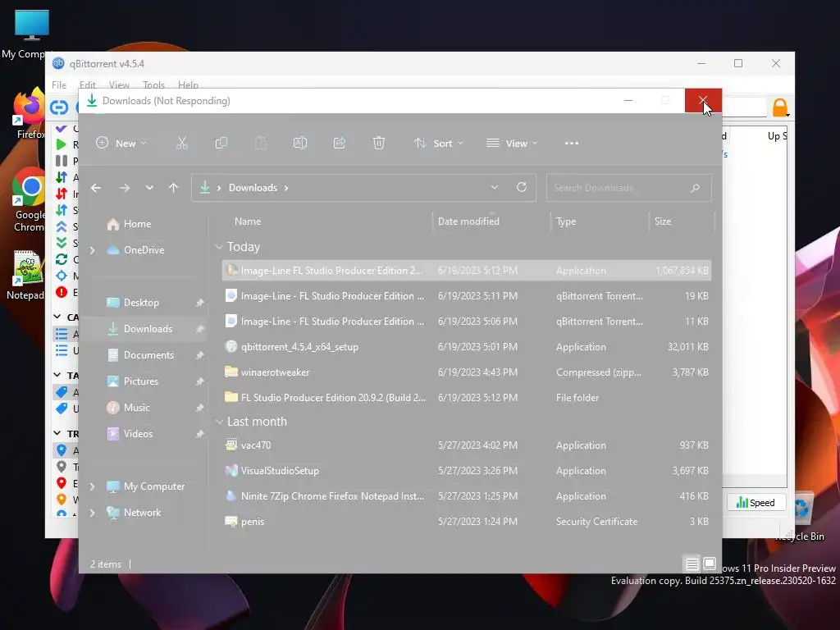Open the Help menu in qBittorrent
The width and height of the screenshot is (840, 630).
pyautogui.click(x=188, y=84)
